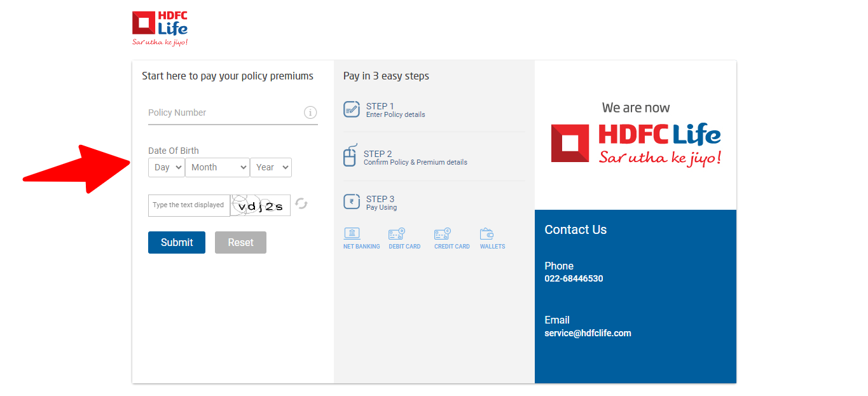Click 'Start here to pay' heading
The image size is (868, 396).
click(x=228, y=76)
